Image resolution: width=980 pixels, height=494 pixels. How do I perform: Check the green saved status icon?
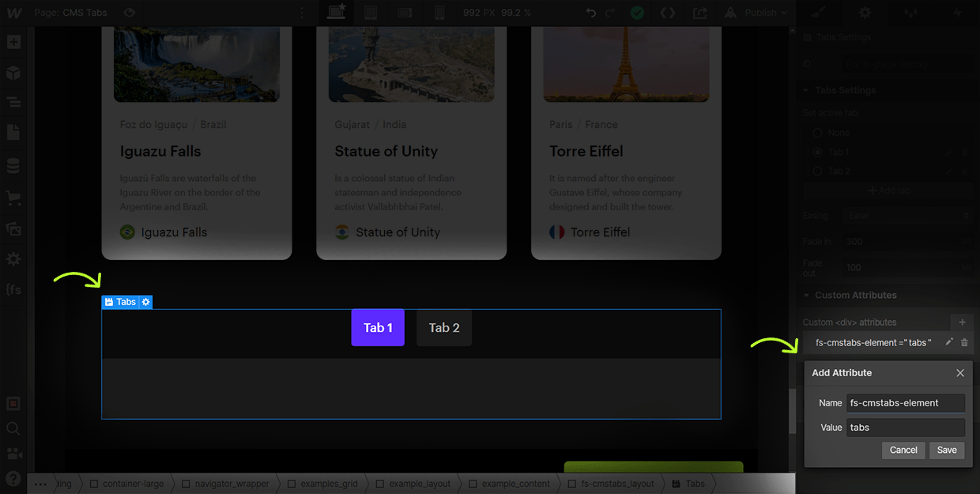click(637, 13)
